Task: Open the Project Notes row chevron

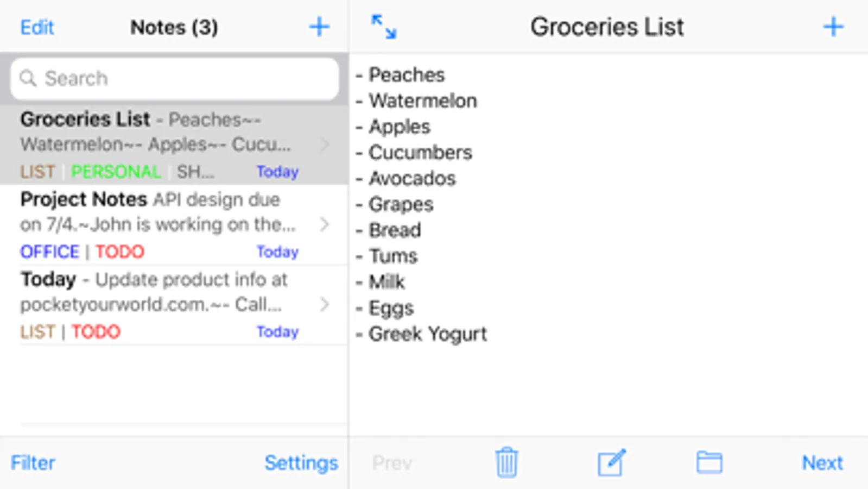Action: (x=325, y=224)
